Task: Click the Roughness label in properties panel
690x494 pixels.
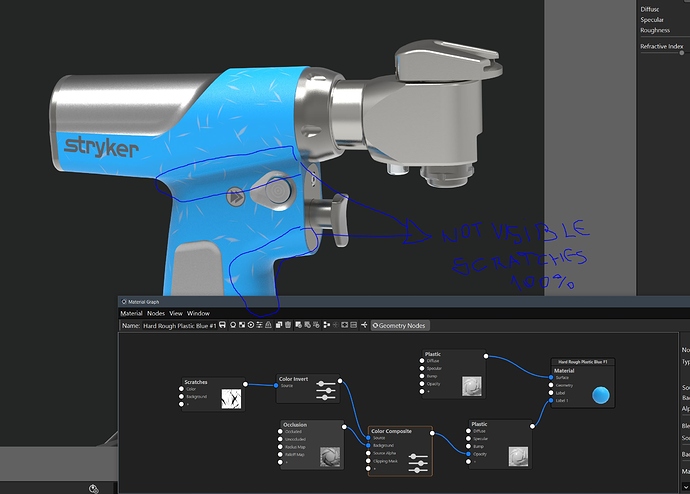Action: (x=655, y=30)
